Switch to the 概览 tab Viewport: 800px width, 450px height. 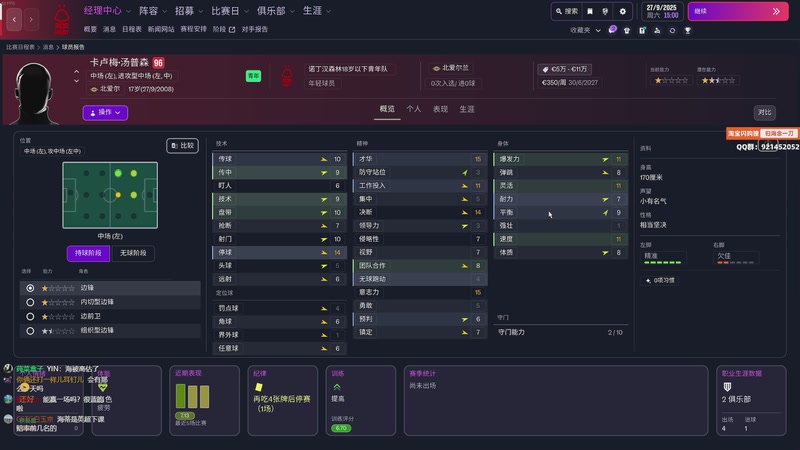(387, 109)
